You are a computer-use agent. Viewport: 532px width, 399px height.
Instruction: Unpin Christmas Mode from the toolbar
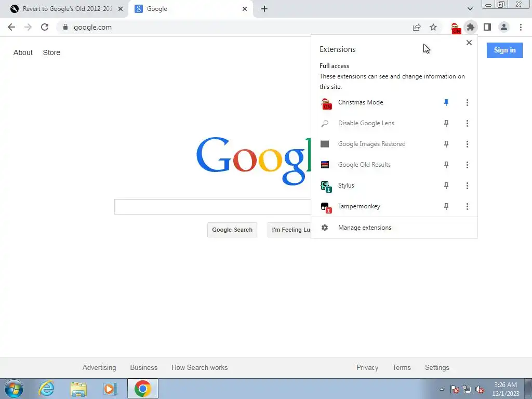[446, 102]
